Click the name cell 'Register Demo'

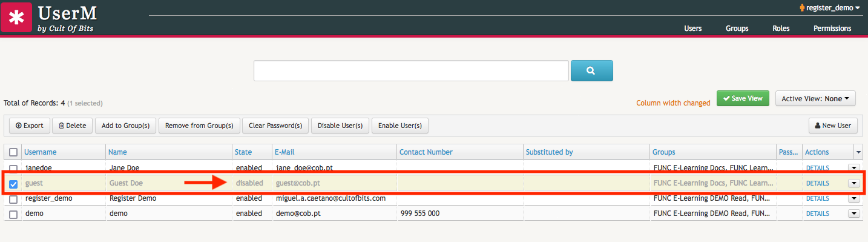point(133,198)
